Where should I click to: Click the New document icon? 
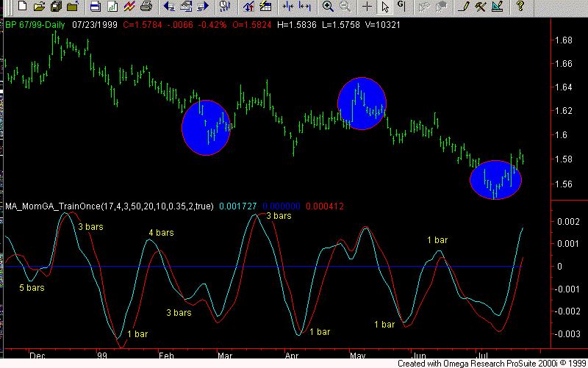[x=22, y=6]
